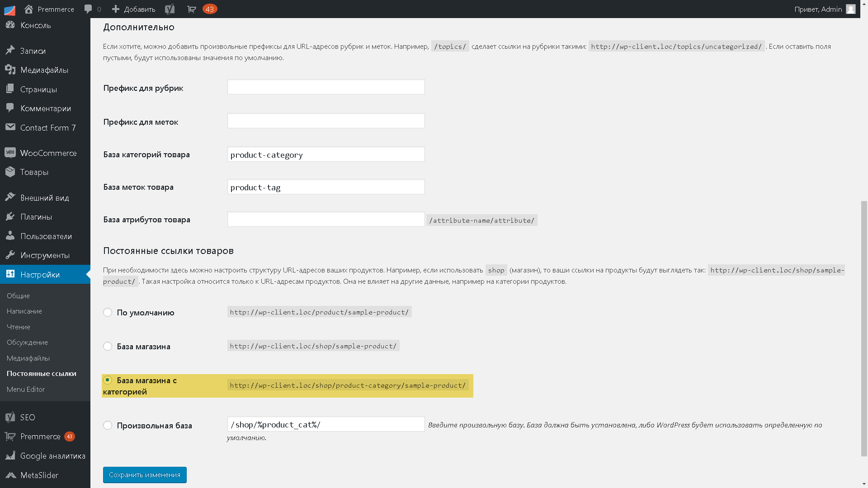Click the Страницы pages icon

(10, 89)
